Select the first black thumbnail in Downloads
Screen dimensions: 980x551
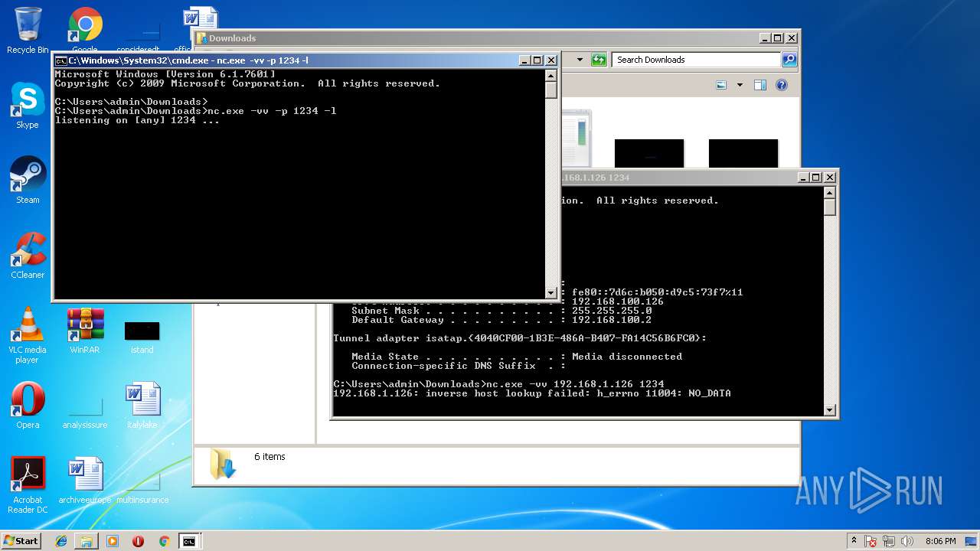click(649, 153)
